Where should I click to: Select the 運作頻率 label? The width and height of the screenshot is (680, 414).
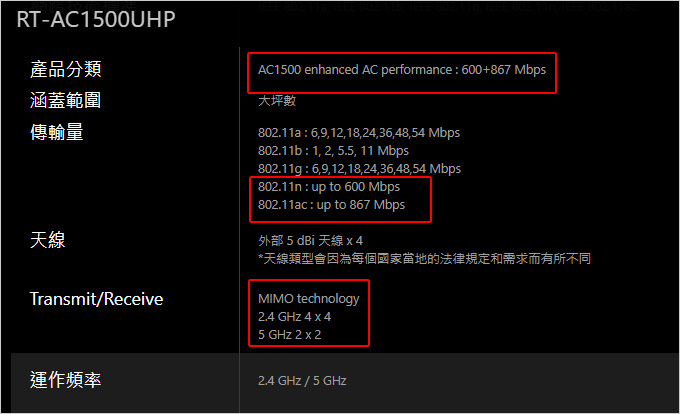65,380
